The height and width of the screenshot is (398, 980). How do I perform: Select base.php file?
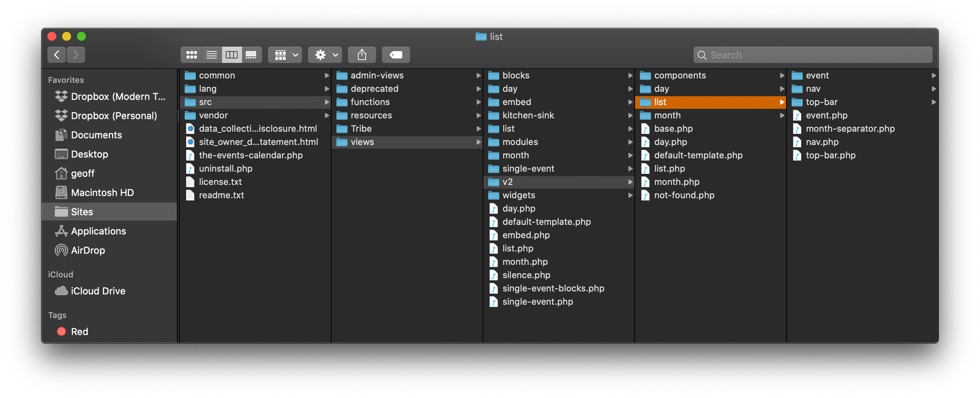pyautogui.click(x=710, y=129)
